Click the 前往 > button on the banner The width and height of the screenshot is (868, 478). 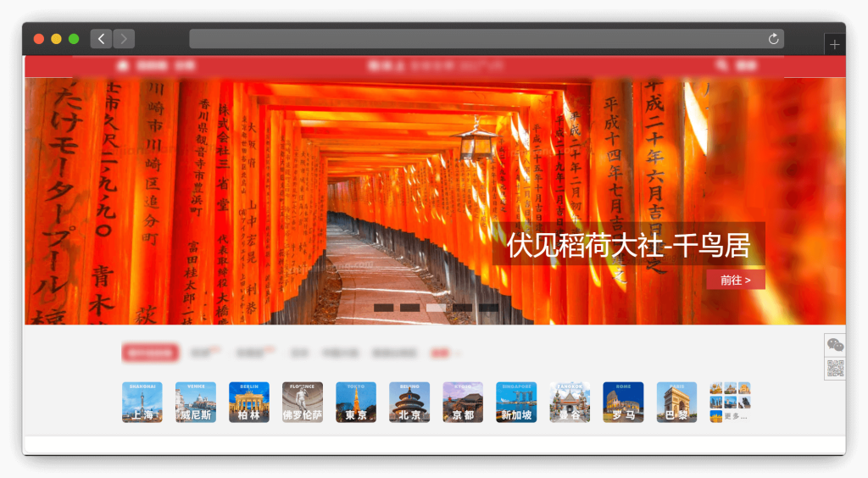tap(736, 280)
